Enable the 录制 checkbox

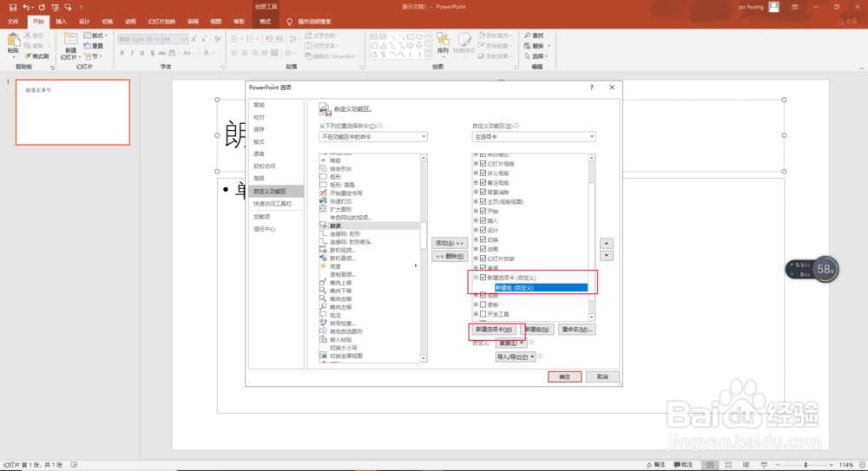pyautogui.click(x=483, y=304)
